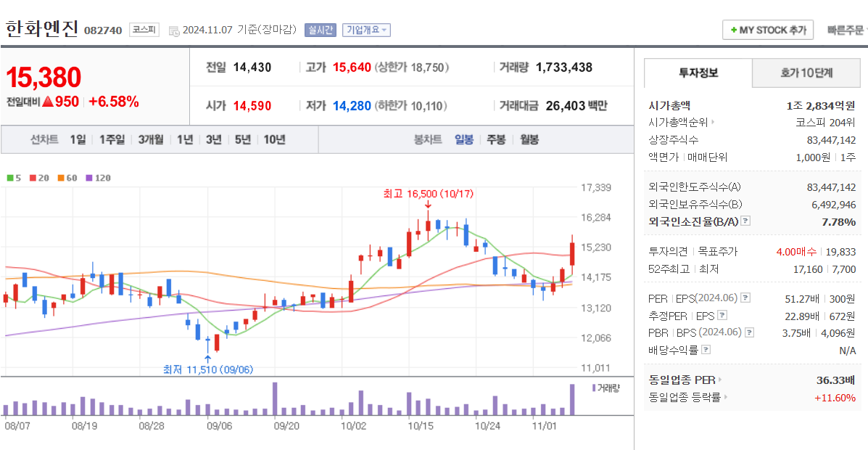
Task: Click the 시가 value 14,590
Action: 252,106
